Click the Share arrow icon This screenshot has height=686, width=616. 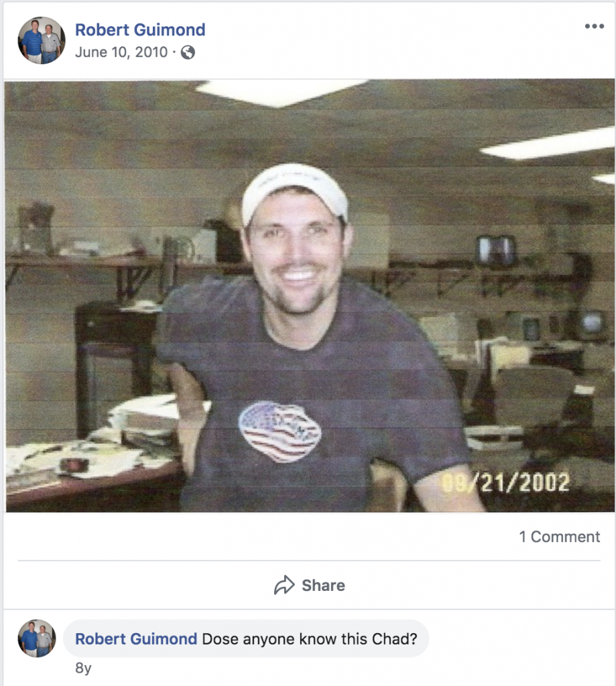point(285,585)
